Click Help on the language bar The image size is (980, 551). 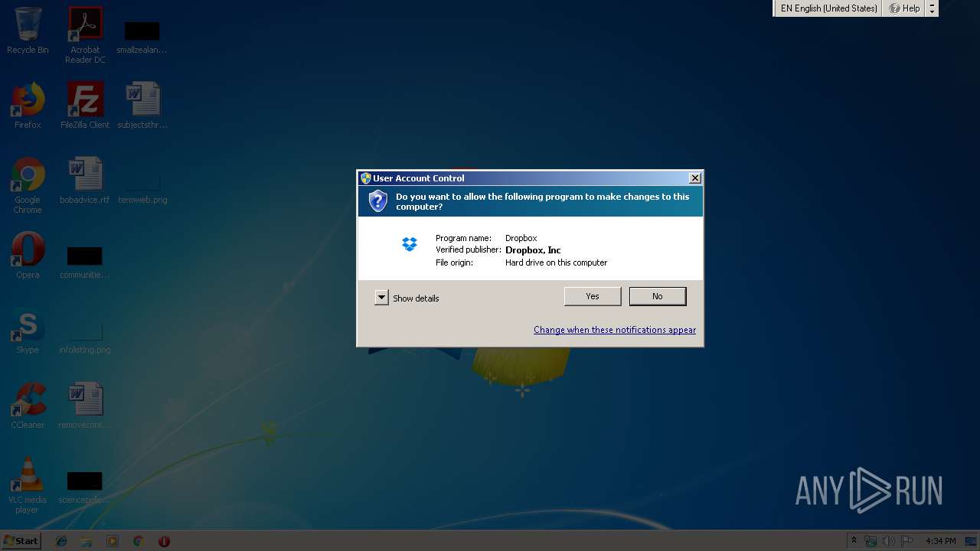904,8
